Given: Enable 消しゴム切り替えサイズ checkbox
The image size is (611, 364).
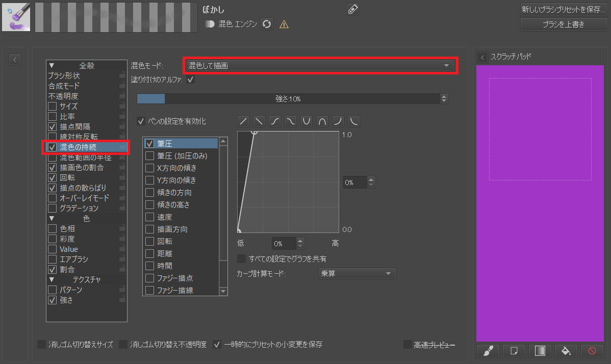Looking at the screenshot, I should click(x=41, y=344).
